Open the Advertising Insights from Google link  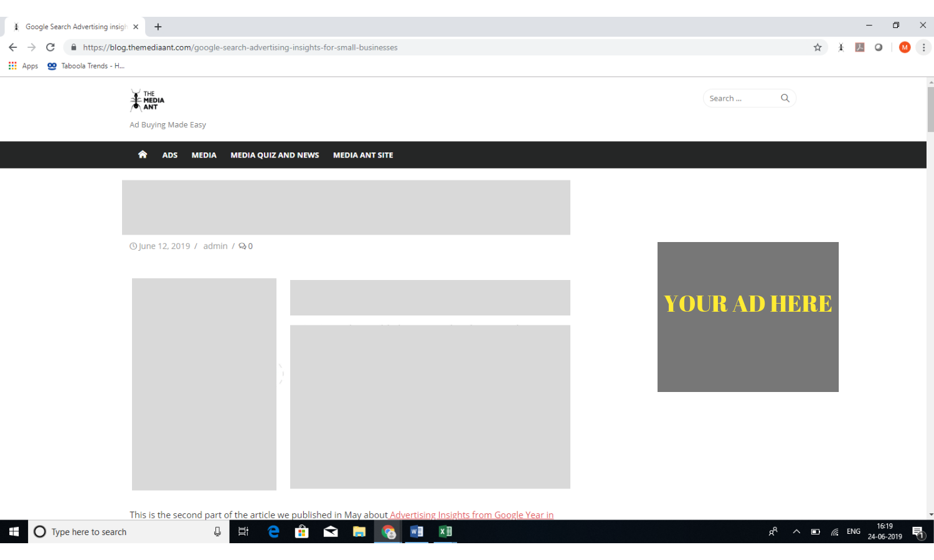(471, 515)
